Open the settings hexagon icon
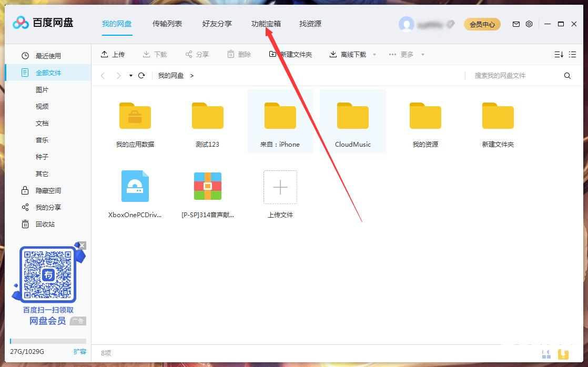This screenshot has width=588, height=367. point(529,24)
